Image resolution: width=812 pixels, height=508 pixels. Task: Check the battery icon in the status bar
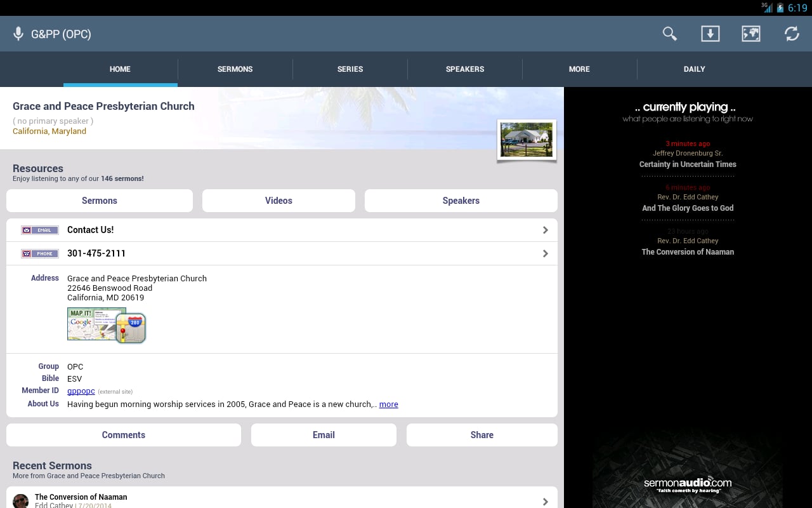[x=780, y=8]
